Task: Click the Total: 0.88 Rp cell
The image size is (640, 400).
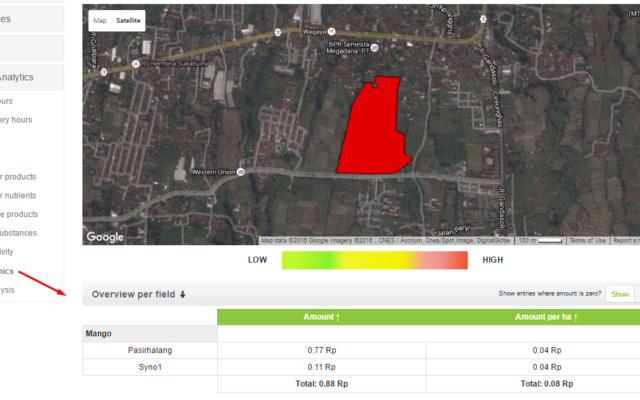Action: click(322, 384)
